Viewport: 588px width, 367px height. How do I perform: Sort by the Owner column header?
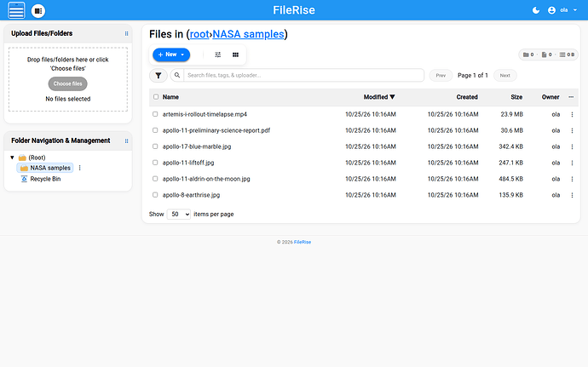551,97
